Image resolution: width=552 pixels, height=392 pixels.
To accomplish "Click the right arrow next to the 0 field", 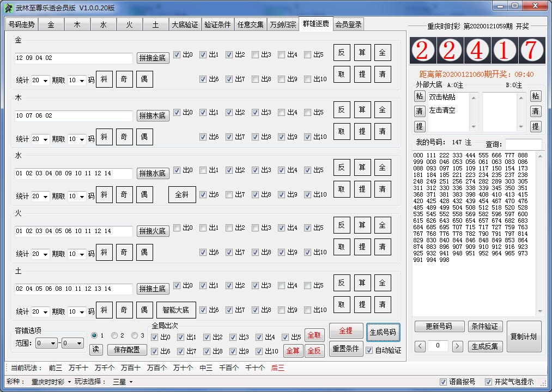I will tap(458, 346).
